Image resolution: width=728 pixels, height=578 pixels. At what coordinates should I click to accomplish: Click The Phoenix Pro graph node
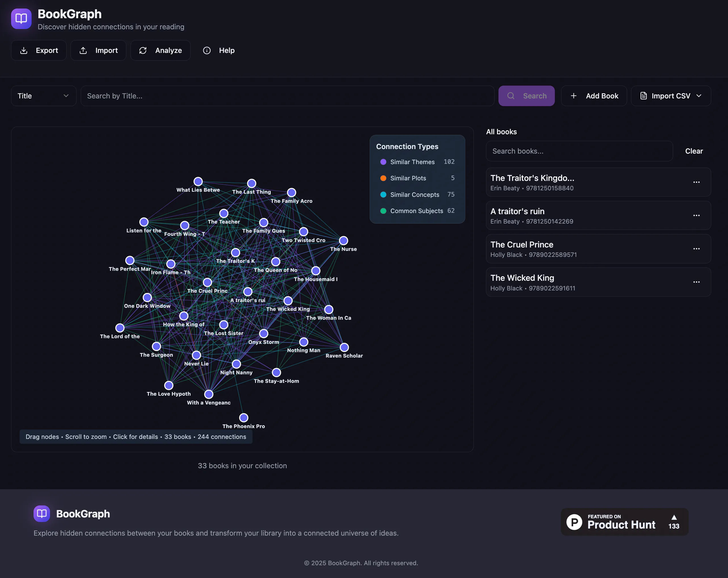(244, 418)
